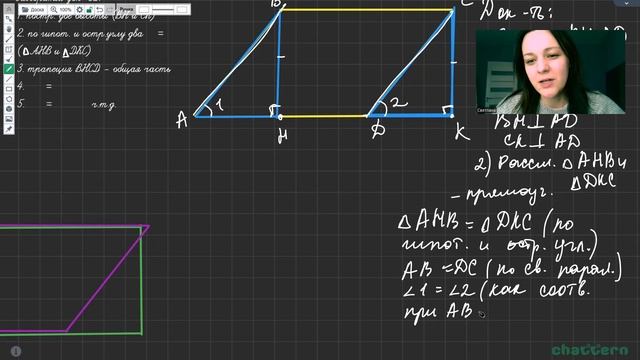Click the speaker's webcam video thumbnail
The width and height of the screenshot is (640, 360).
coord(550,72)
